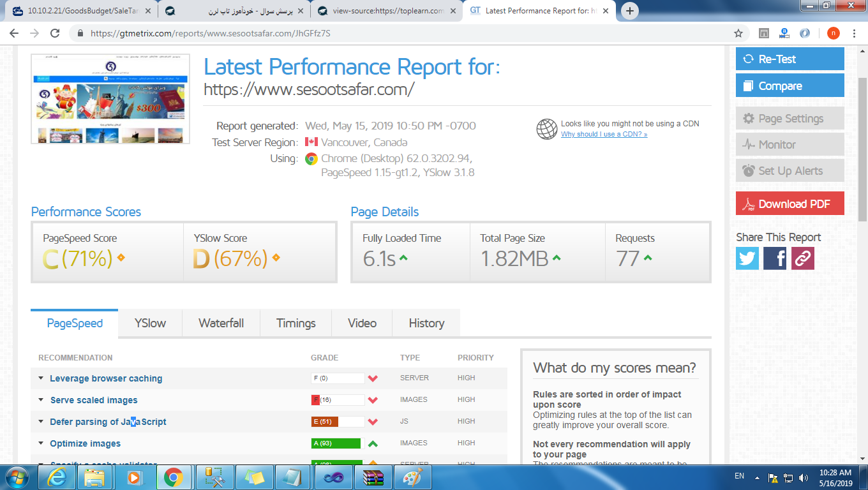The height and width of the screenshot is (490, 868).
Task: Reload the current page
Action: pos(55,33)
